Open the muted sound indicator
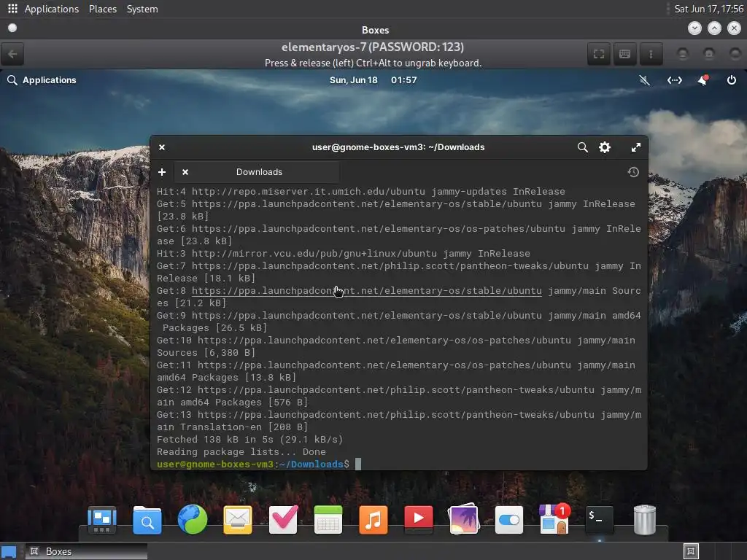The width and height of the screenshot is (747, 560). tap(645, 80)
